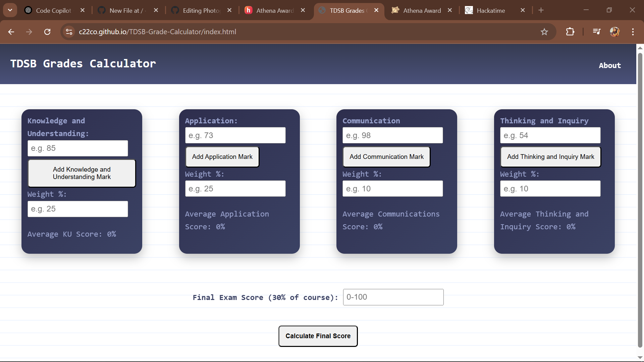Focus Knowledge and Understanding weight field
The width and height of the screenshot is (644, 362).
[77, 209]
